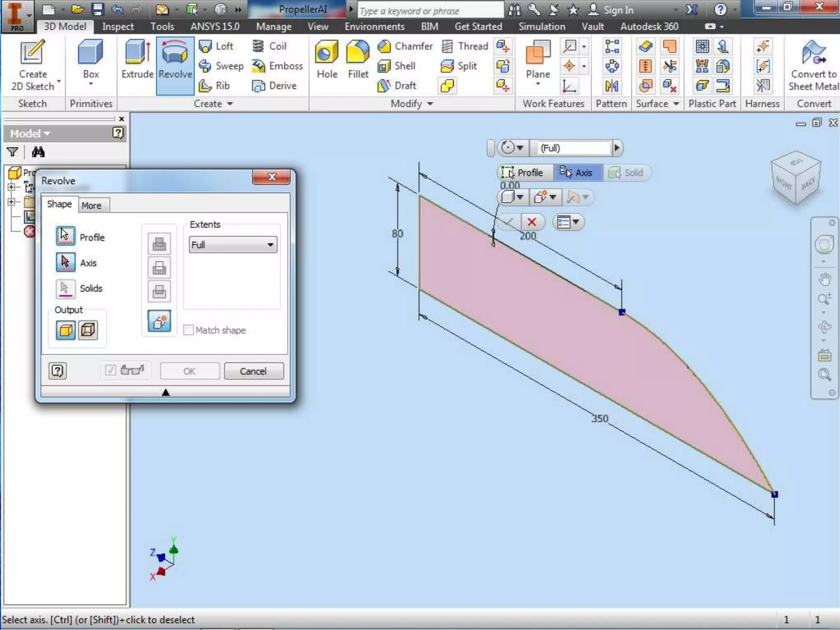Click the keyword search input field
The width and height of the screenshot is (840, 630).
(x=430, y=11)
